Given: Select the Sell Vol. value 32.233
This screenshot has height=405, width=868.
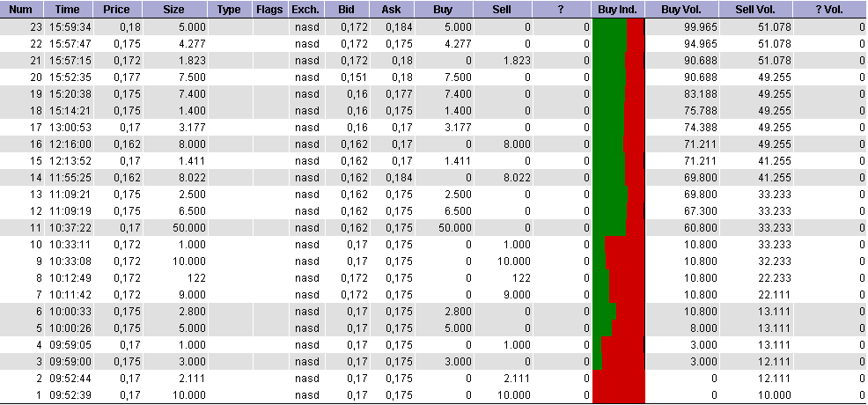Looking at the screenshot, I should pos(775,261).
